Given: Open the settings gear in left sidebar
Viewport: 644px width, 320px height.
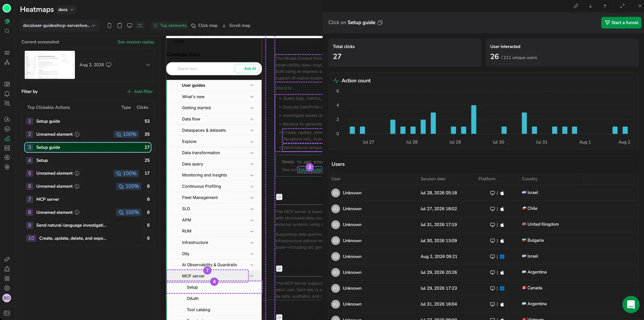Looking at the screenshot, I should click(7, 288).
